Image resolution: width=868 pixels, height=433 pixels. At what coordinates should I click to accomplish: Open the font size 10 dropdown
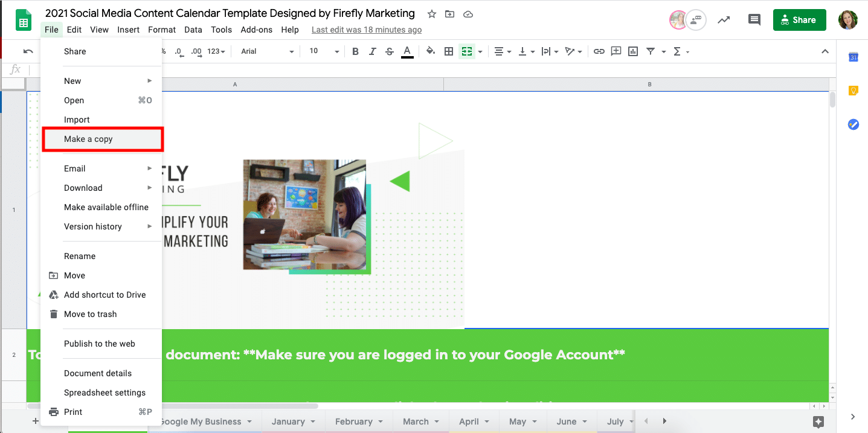click(x=324, y=51)
